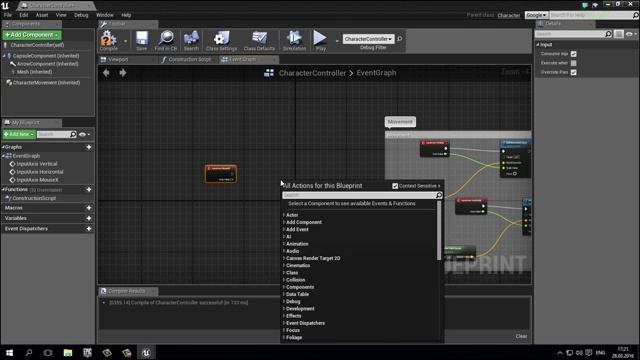Open the Asset menu
This screenshot has width=640, height=360.
coord(42,15)
